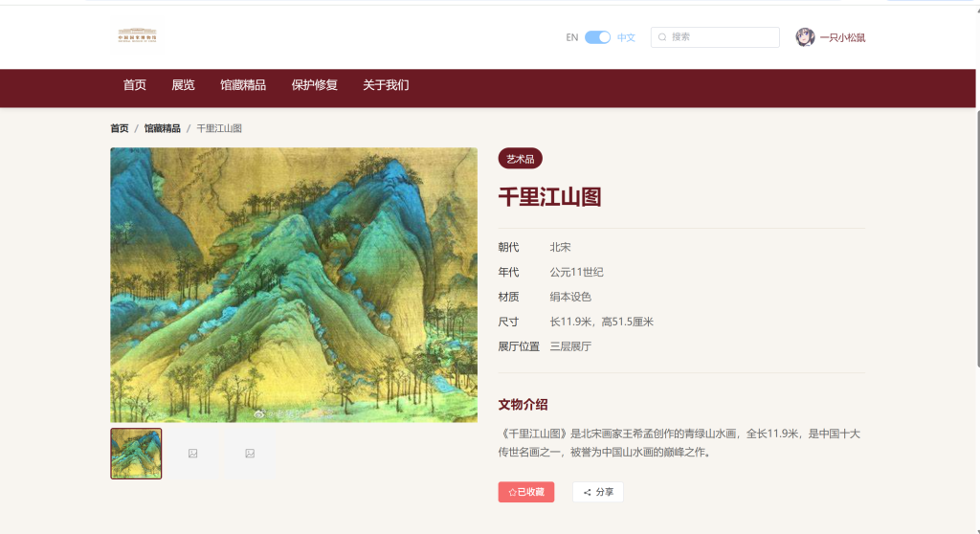Click 首页 in the breadcrumb

click(x=120, y=128)
